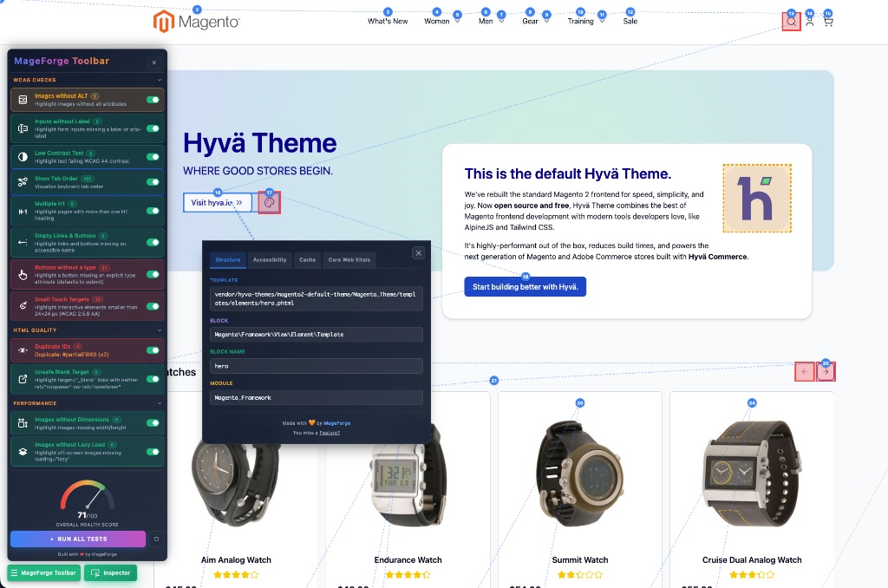
Task: Click the Low Contrast Text half-circle icon
Action: pyautogui.click(x=23, y=157)
